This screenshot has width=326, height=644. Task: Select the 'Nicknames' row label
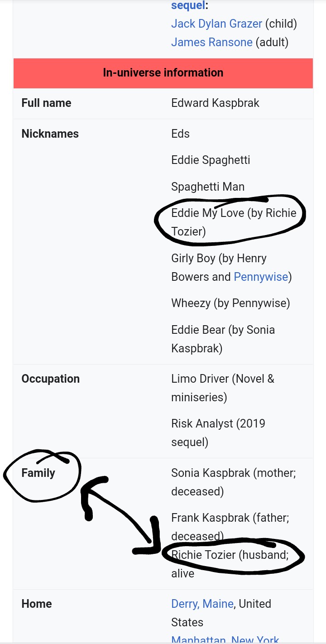pyautogui.click(x=50, y=134)
